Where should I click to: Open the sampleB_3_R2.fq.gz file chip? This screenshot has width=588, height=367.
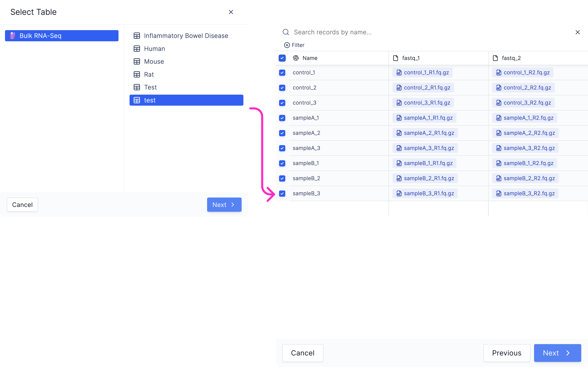[x=525, y=193]
